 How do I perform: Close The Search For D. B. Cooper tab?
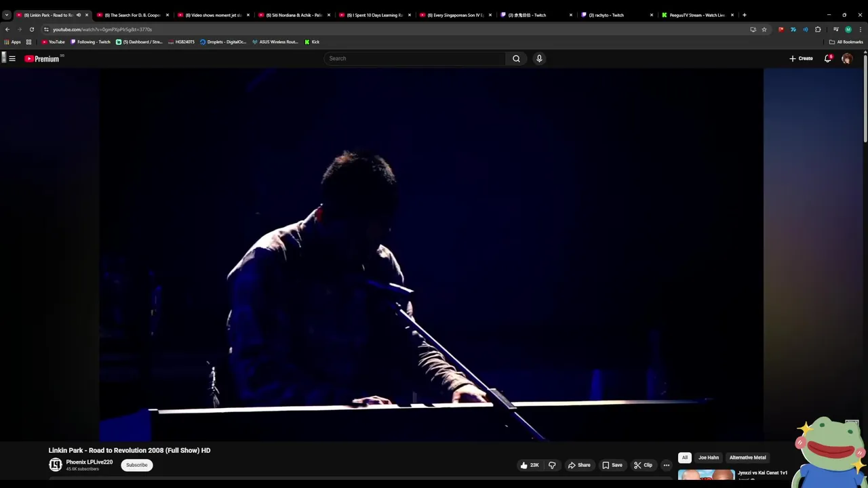click(167, 15)
